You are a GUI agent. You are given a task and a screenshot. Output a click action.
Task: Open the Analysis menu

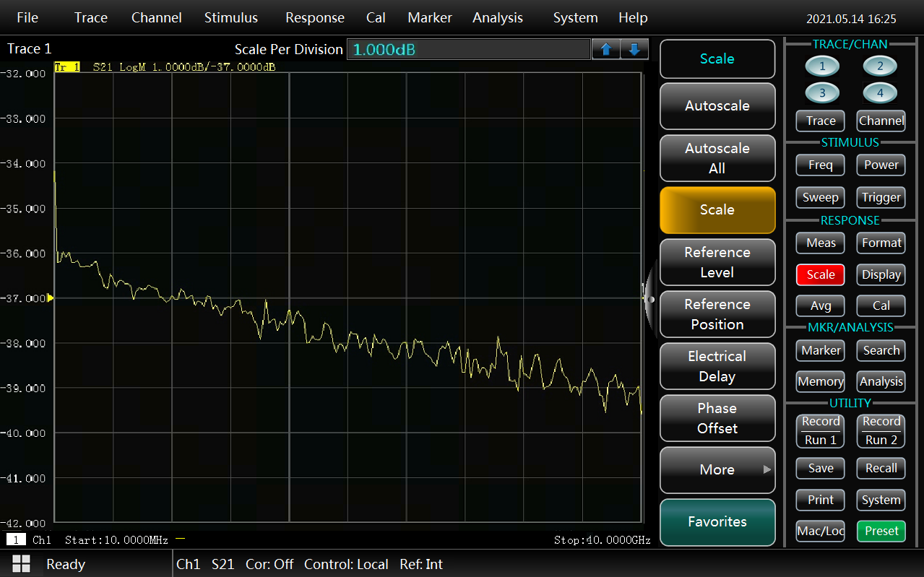pos(497,18)
